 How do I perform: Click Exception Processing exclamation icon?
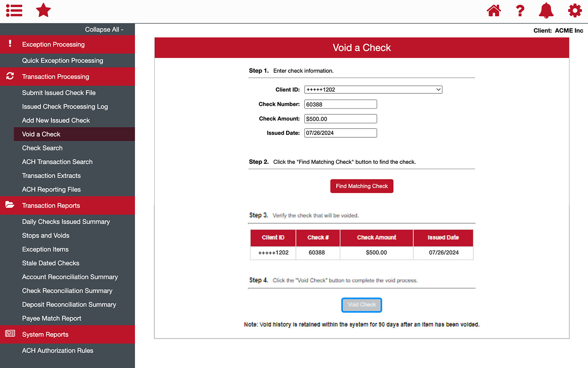point(10,44)
